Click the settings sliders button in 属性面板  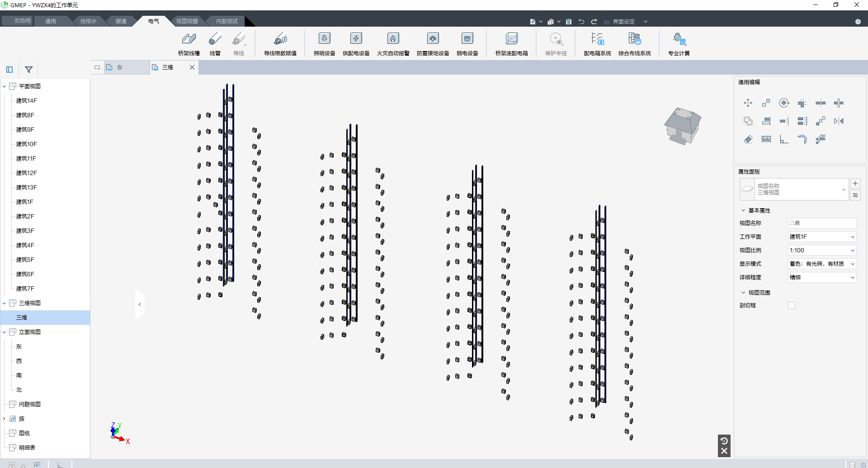coord(855,195)
